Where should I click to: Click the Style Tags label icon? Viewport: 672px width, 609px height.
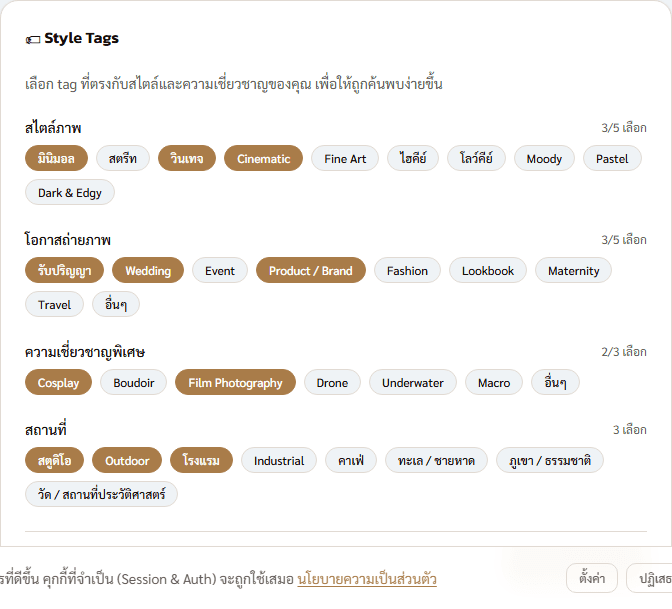tap(33, 40)
